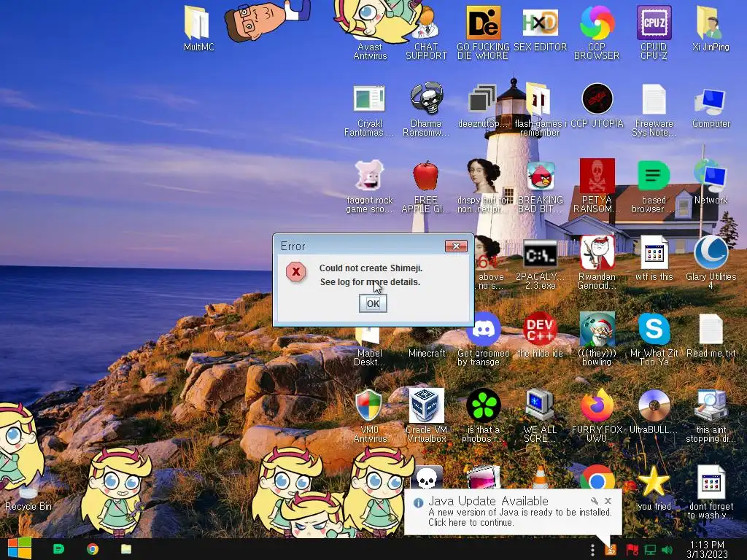Screen dimensions: 747x560
Task: Select the you tried gold star icon
Action: (x=653, y=482)
